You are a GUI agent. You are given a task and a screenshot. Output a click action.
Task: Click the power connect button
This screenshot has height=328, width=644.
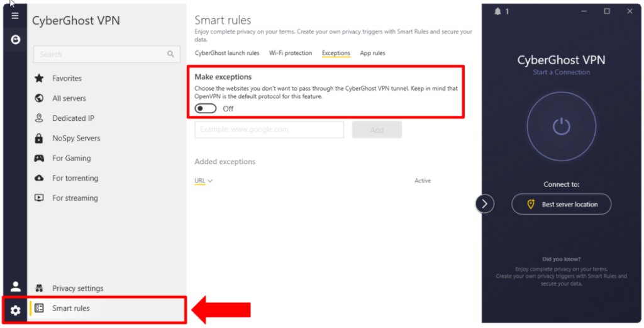pyautogui.click(x=561, y=126)
